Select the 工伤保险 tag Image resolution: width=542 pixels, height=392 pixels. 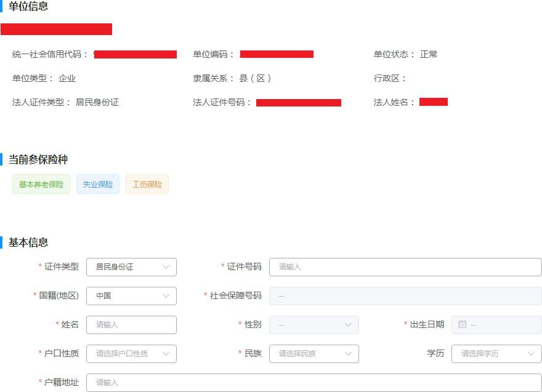[147, 183]
